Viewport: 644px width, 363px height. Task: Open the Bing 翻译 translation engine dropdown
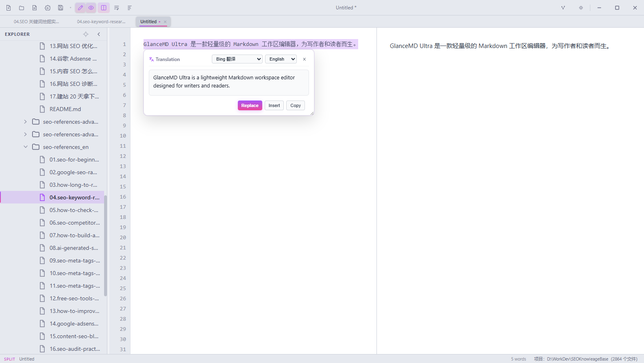pyautogui.click(x=237, y=59)
